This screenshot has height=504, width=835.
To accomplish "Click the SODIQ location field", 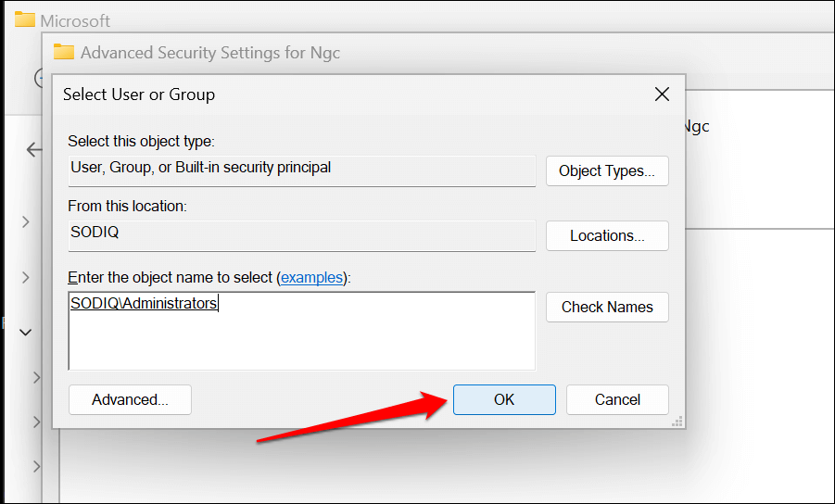I will coord(302,233).
